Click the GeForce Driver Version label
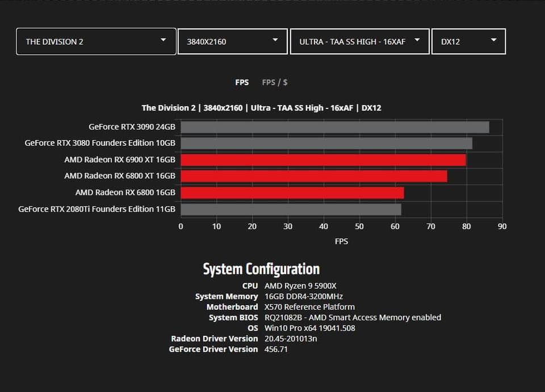545x392 pixels. tap(213, 349)
